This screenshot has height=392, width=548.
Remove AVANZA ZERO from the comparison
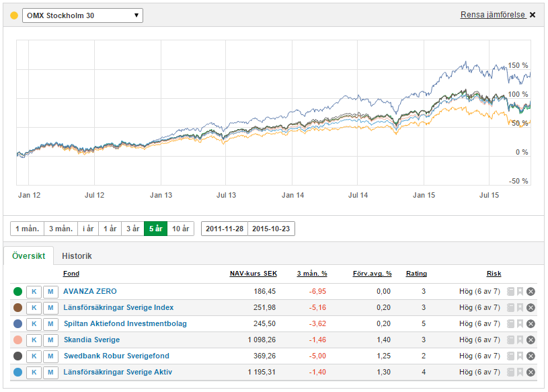(531, 292)
